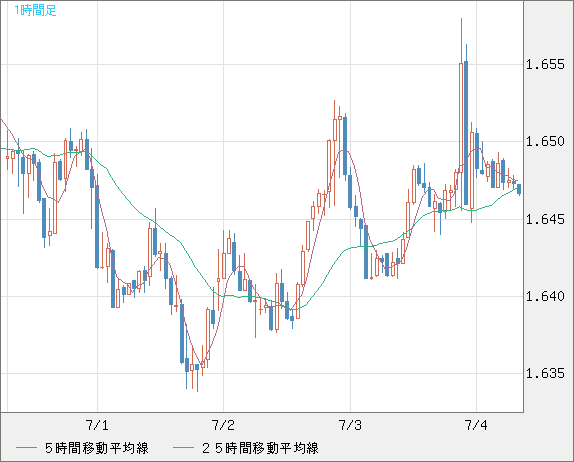Click the 1.645 price axis label

tap(545, 219)
